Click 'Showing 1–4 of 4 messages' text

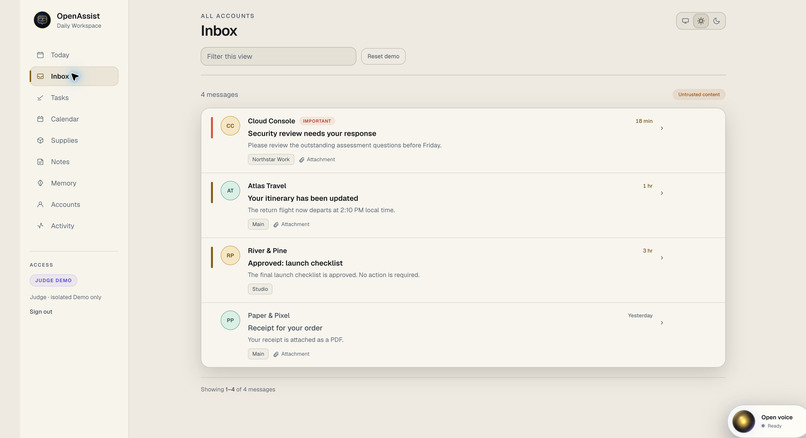coord(238,389)
